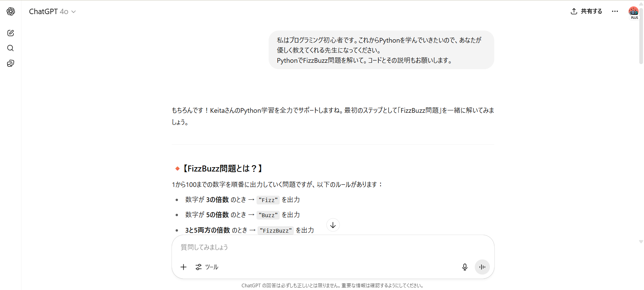Click the user message bubble about Python
Screen dimensions: 644x290
tap(381, 50)
